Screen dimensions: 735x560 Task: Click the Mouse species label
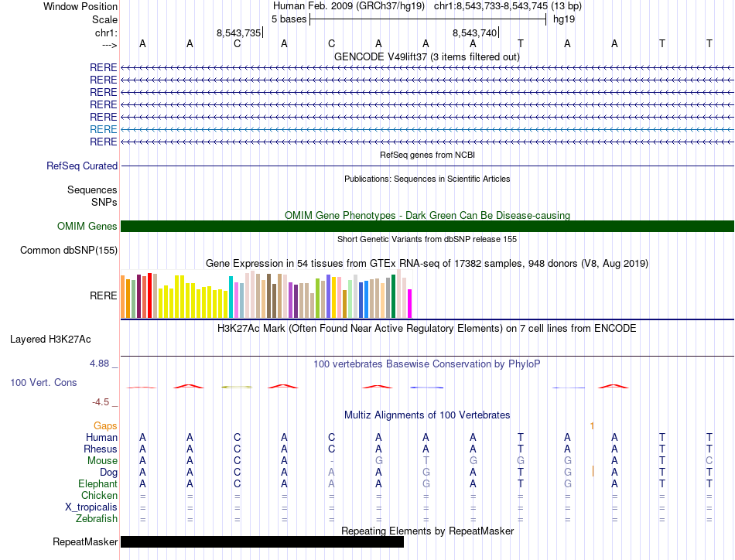point(102,461)
